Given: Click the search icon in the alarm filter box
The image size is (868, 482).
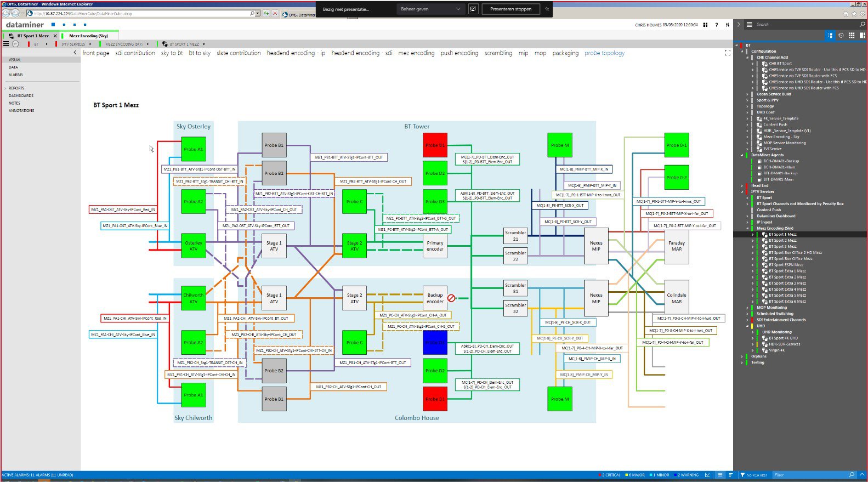Looking at the screenshot, I should tap(852, 475).
